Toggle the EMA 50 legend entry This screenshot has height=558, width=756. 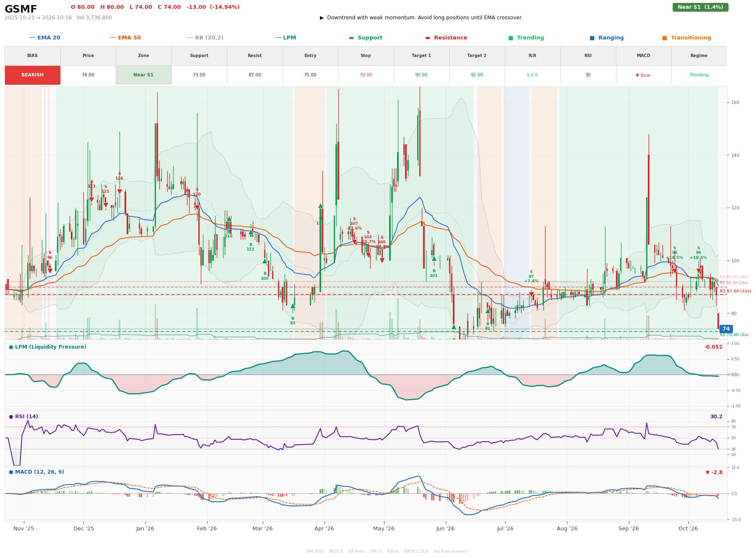[x=125, y=38]
